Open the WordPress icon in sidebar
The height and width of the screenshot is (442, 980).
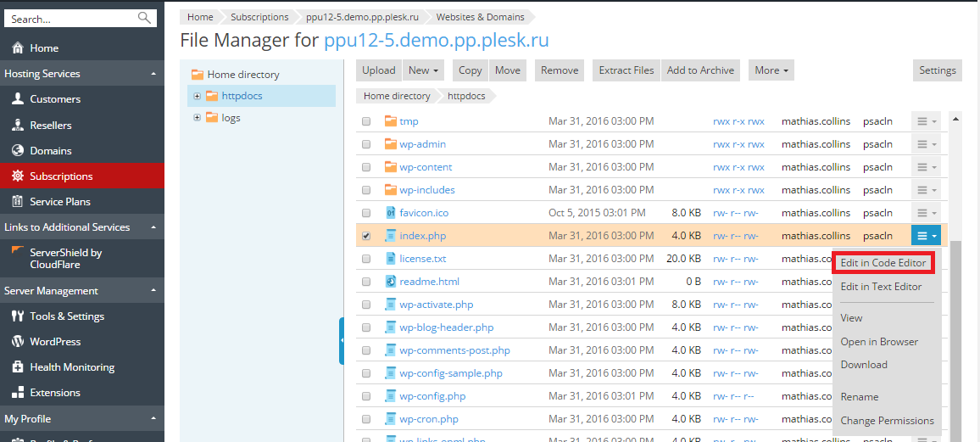[17, 341]
